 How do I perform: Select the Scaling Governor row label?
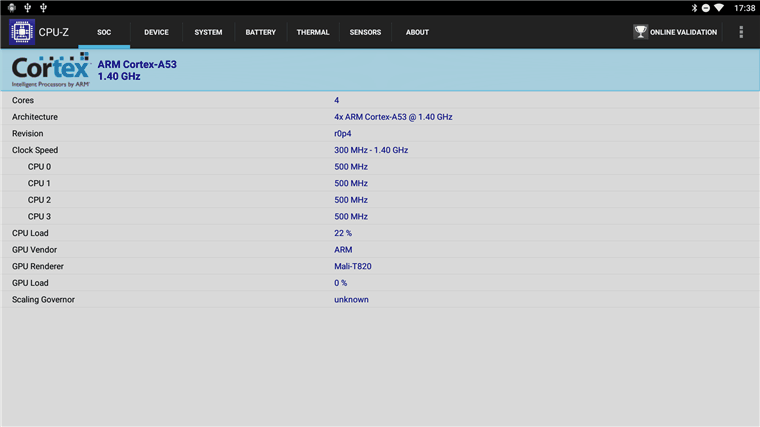(x=43, y=300)
